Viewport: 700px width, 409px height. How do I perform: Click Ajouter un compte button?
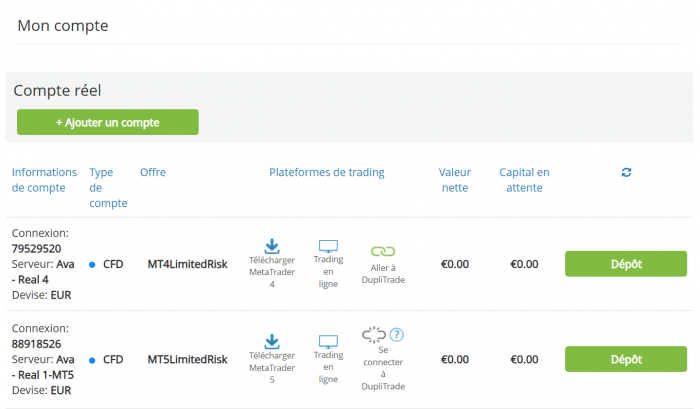(x=108, y=122)
